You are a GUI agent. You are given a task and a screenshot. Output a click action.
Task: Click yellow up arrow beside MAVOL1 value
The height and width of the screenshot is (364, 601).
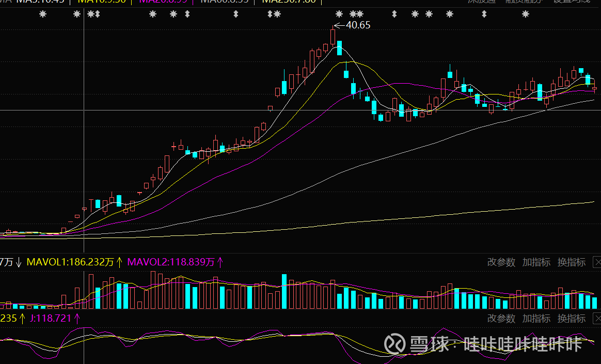point(119,262)
